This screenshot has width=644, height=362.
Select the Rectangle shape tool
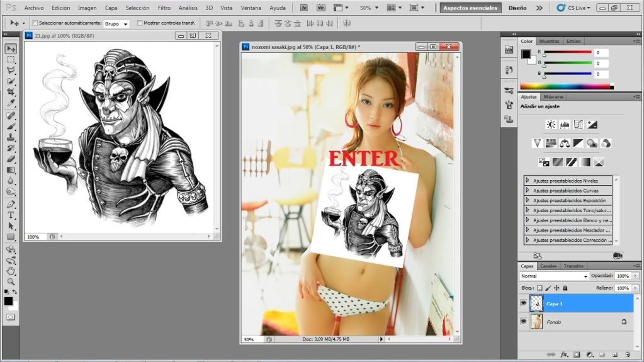click(x=11, y=237)
